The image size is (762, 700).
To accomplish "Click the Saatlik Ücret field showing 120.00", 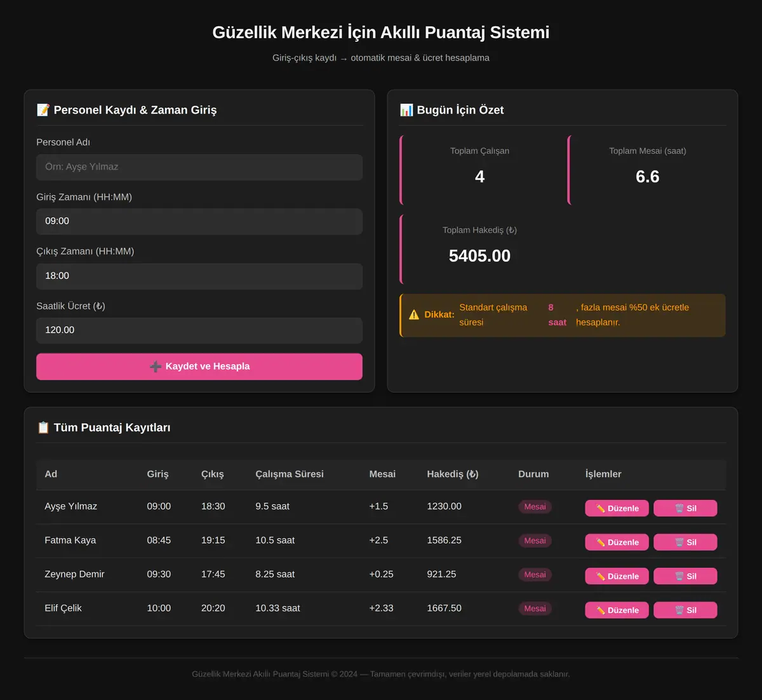I will pyautogui.click(x=199, y=330).
